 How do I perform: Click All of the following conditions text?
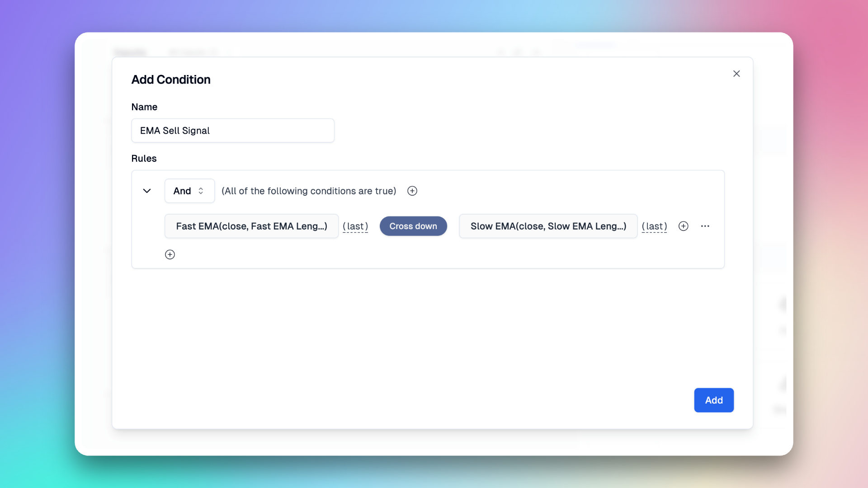309,191
